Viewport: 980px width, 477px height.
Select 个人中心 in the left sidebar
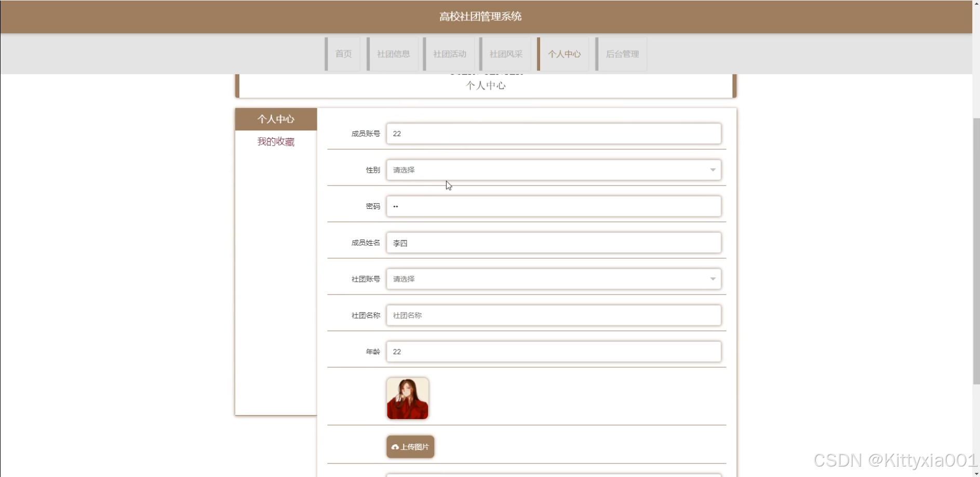276,119
